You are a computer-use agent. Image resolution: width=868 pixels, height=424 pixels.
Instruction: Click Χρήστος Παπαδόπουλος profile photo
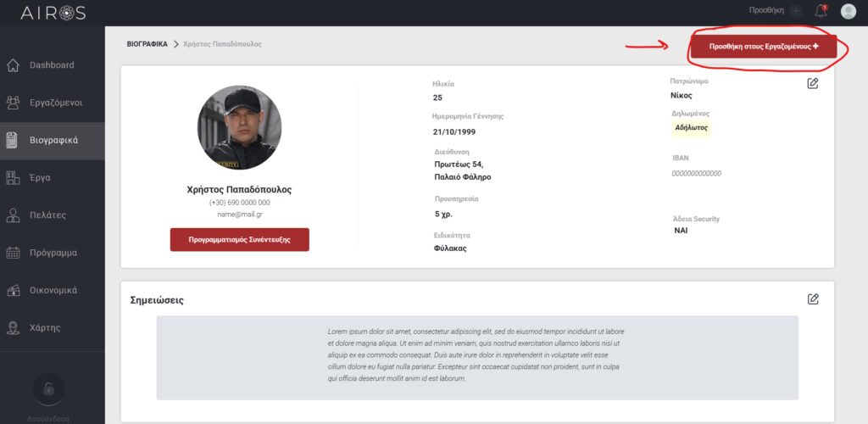tap(239, 127)
